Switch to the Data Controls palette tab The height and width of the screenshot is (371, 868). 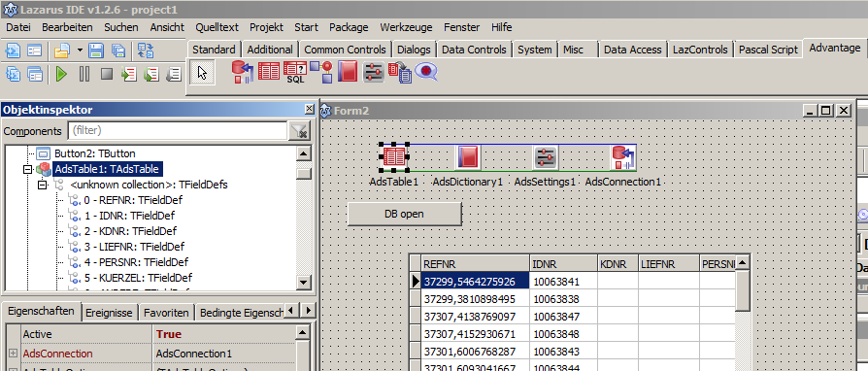(x=474, y=50)
